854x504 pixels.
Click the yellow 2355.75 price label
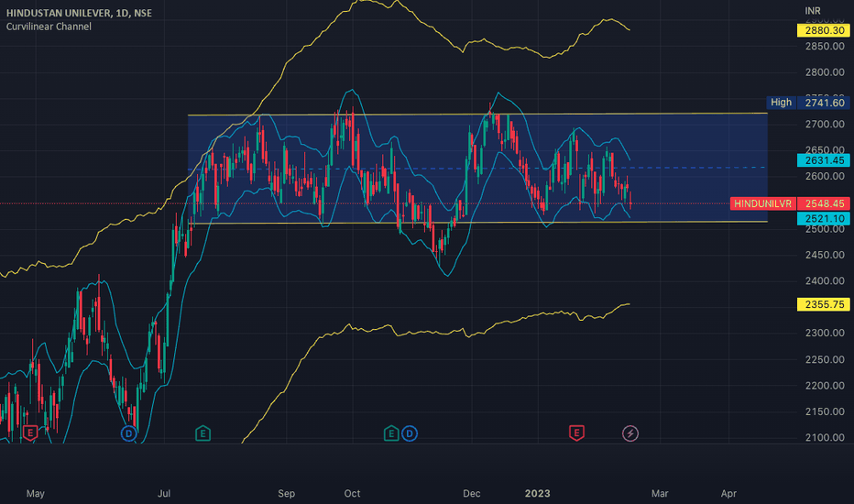click(x=823, y=304)
